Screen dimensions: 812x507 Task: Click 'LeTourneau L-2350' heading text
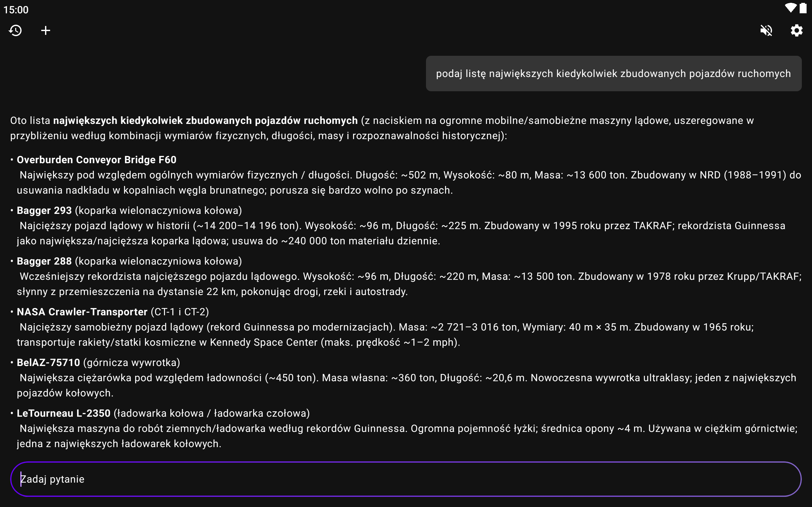pos(63,413)
